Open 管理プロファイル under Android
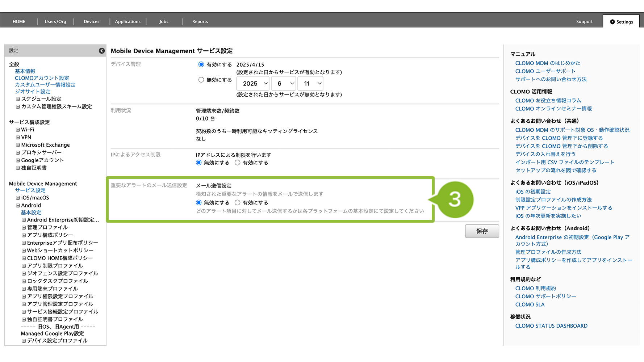The image size is (644, 362). tap(47, 227)
